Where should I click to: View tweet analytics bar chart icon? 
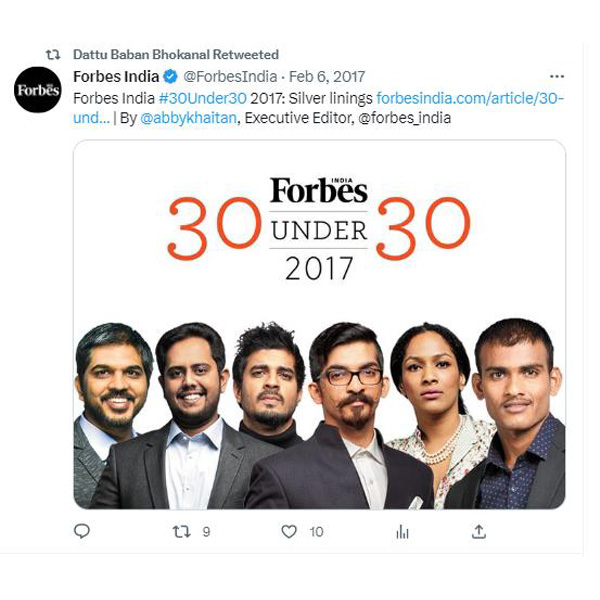[x=402, y=531]
